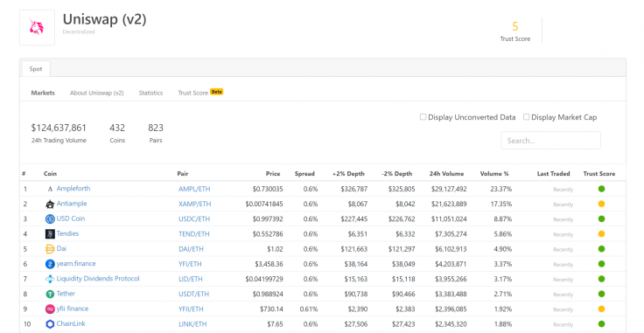The height and width of the screenshot is (333, 644).
Task: Click Ampleforth's $29,127,492 volume cell
Action: [449, 189]
